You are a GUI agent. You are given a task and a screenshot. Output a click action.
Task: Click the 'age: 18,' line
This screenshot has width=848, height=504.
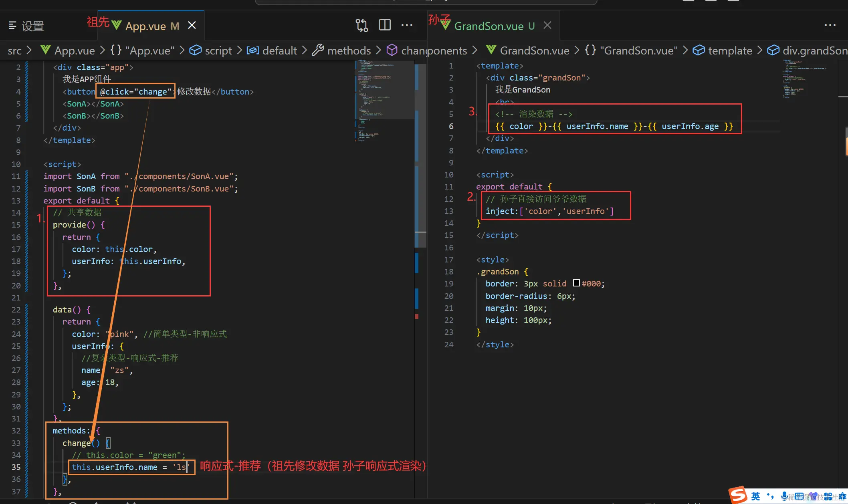[x=100, y=382]
